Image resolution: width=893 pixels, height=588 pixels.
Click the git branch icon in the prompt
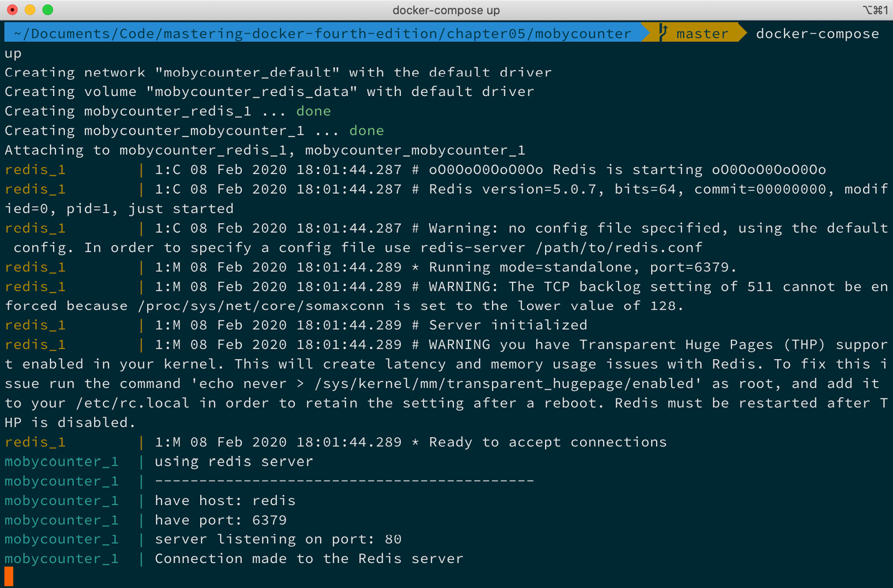pos(663,33)
